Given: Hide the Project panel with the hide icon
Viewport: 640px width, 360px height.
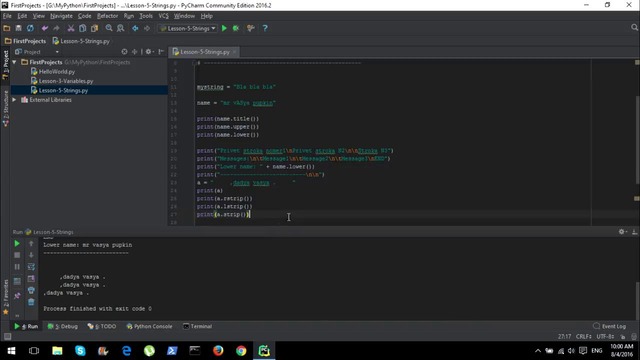Looking at the screenshot, I should tap(161, 52).
